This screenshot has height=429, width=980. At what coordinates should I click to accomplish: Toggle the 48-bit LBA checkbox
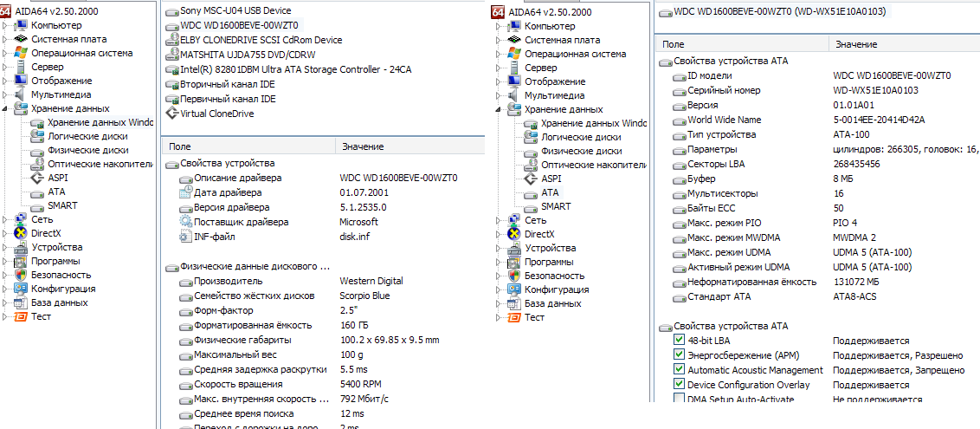point(680,341)
